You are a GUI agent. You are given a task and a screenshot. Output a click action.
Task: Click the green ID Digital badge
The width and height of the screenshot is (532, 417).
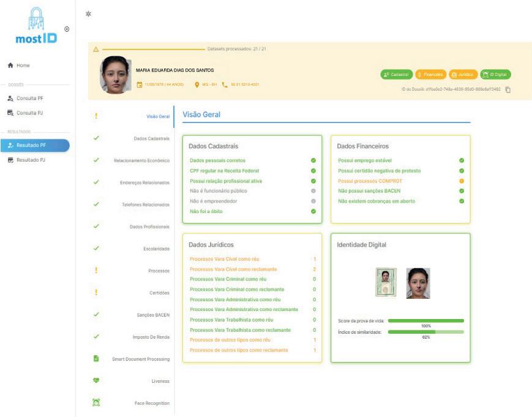tap(495, 75)
